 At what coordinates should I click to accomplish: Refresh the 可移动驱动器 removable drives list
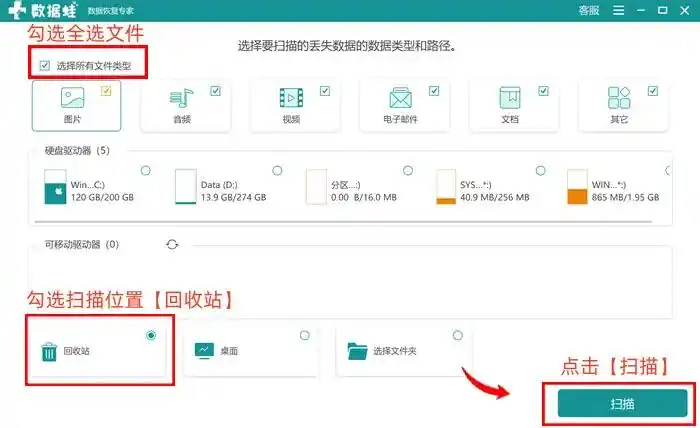pos(172,245)
